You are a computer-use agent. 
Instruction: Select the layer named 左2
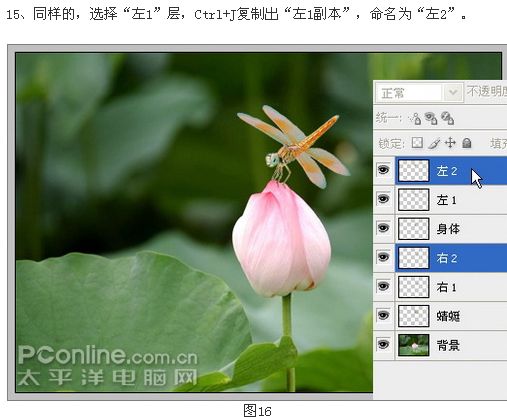point(451,171)
